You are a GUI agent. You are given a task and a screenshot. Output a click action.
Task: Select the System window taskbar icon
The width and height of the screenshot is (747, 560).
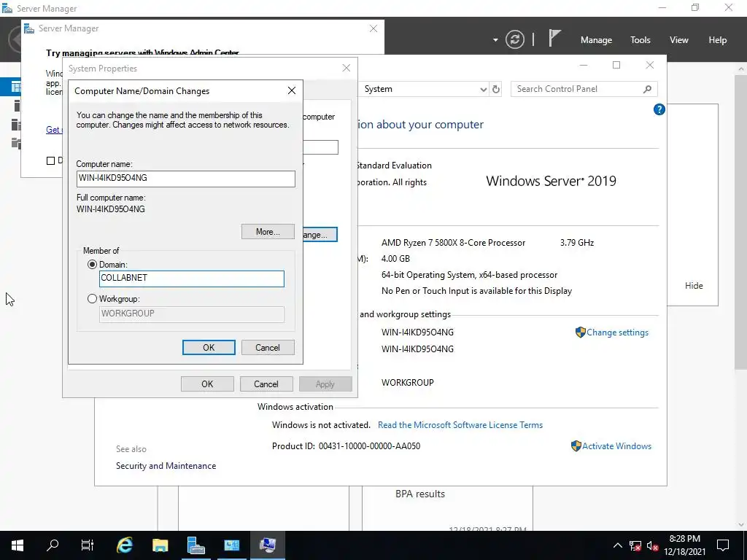click(267, 545)
